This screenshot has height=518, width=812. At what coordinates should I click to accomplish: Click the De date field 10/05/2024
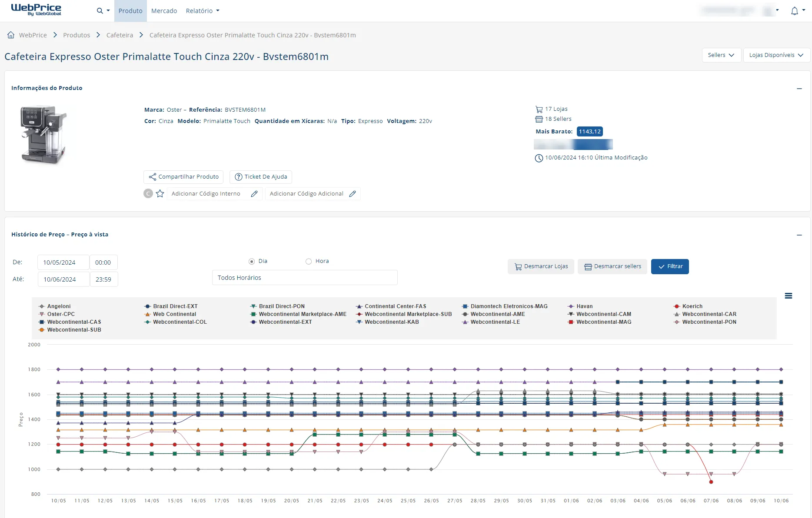[x=63, y=262]
